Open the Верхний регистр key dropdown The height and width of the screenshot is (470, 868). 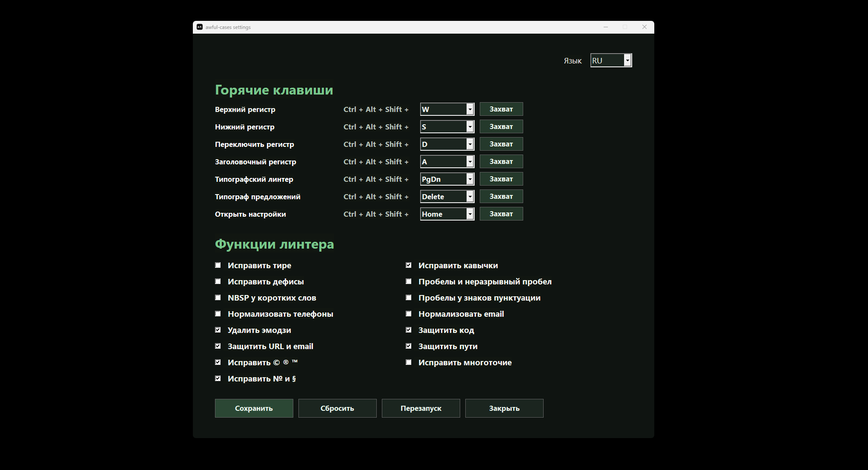click(x=447, y=109)
